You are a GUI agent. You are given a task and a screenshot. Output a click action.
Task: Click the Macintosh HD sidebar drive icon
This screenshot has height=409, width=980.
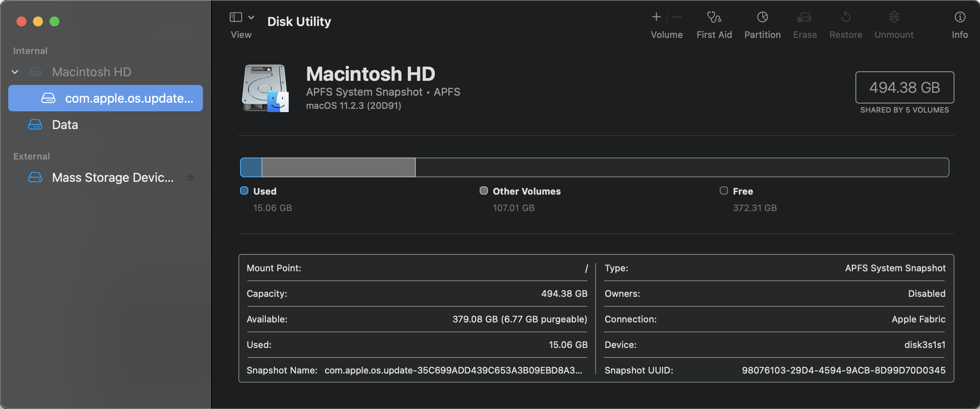(35, 72)
